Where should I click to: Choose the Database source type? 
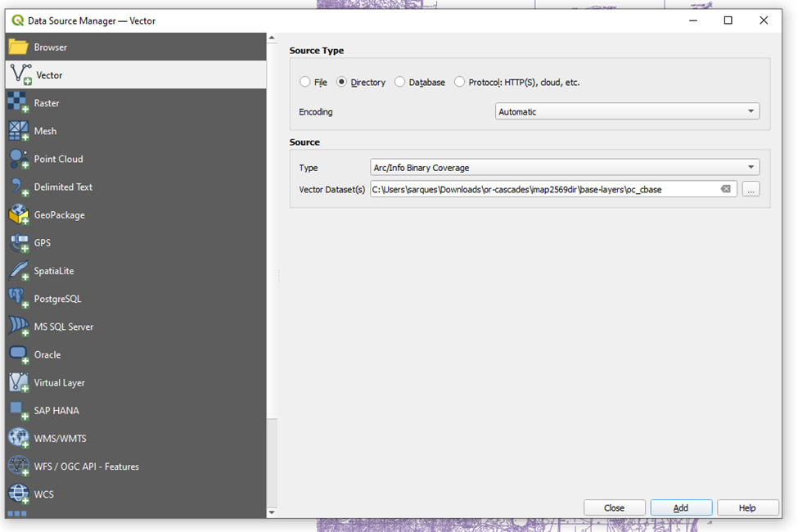pos(399,82)
